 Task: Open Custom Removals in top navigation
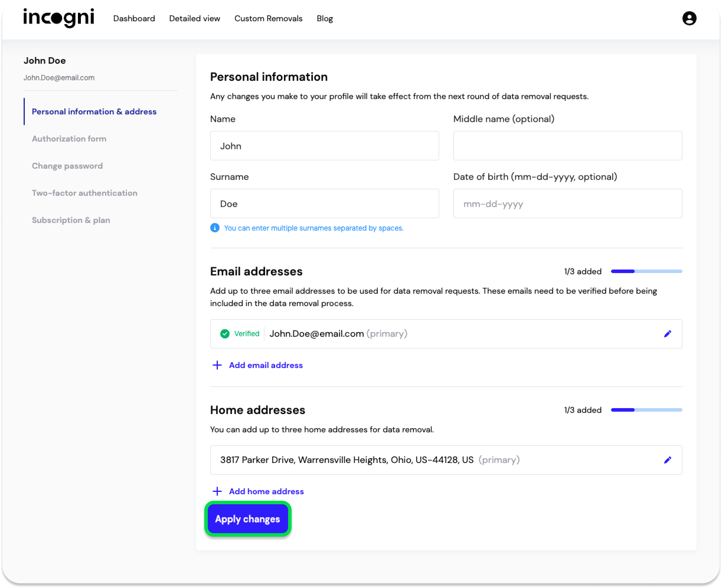[x=268, y=19]
